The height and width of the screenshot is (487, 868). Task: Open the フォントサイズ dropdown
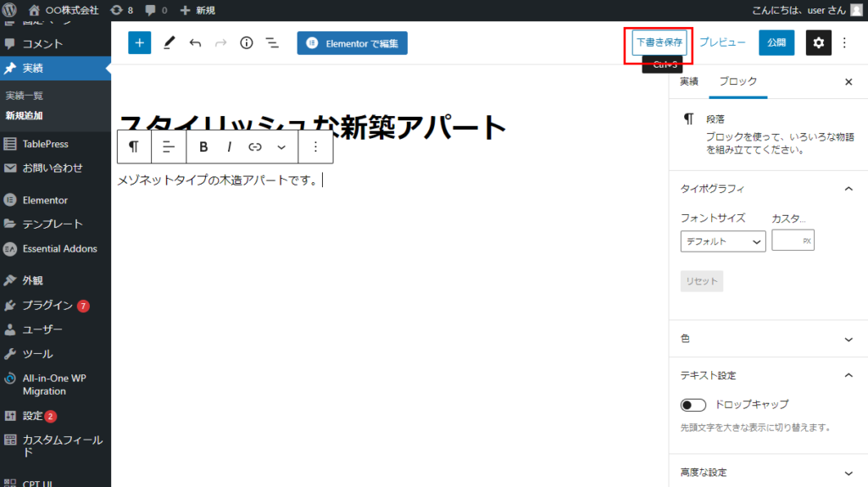coord(722,241)
